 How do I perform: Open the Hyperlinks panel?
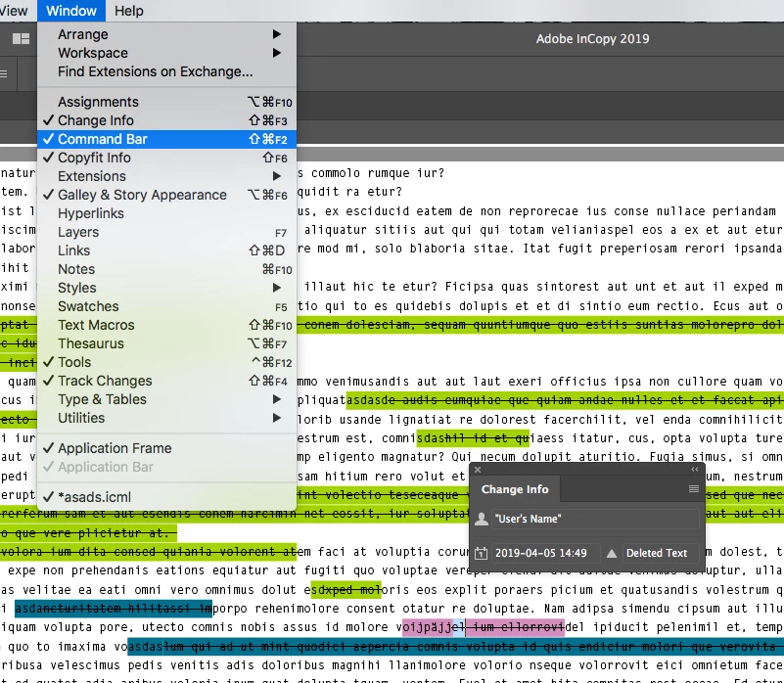(x=166, y=213)
